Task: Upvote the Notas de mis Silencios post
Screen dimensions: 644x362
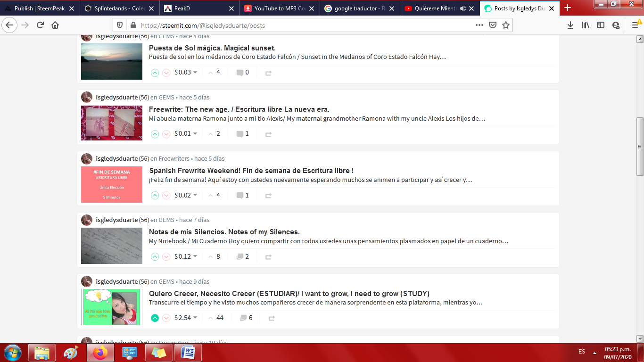Action: (155, 257)
